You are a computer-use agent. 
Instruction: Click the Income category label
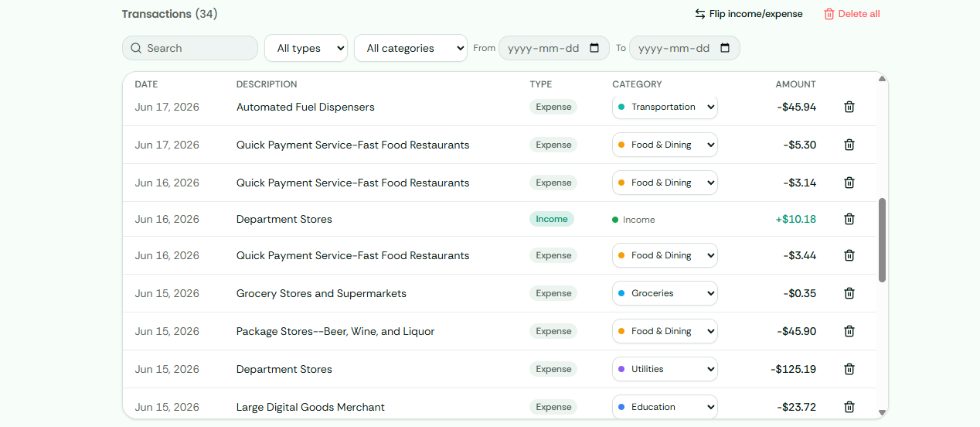pyautogui.click(x=634, y=220)
